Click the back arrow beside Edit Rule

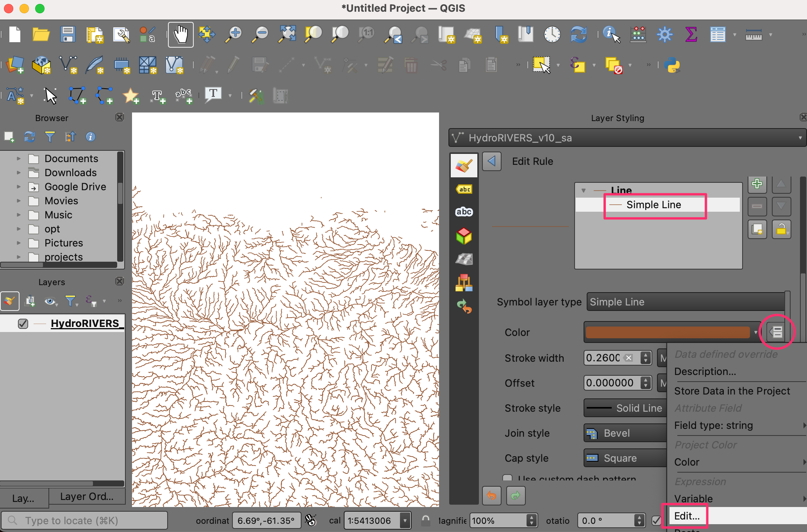tap(492, 161)
